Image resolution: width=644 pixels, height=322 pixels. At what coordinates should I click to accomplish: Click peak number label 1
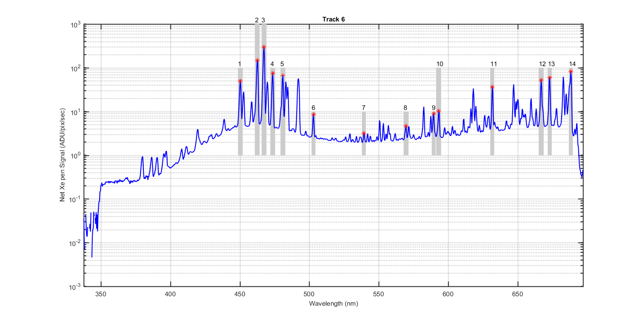click(240, 64)
